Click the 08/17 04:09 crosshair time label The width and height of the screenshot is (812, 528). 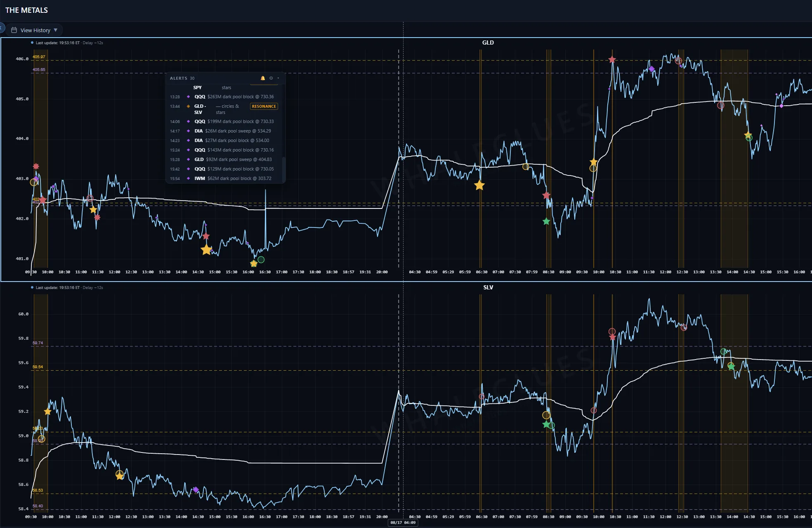click(403, 523)
